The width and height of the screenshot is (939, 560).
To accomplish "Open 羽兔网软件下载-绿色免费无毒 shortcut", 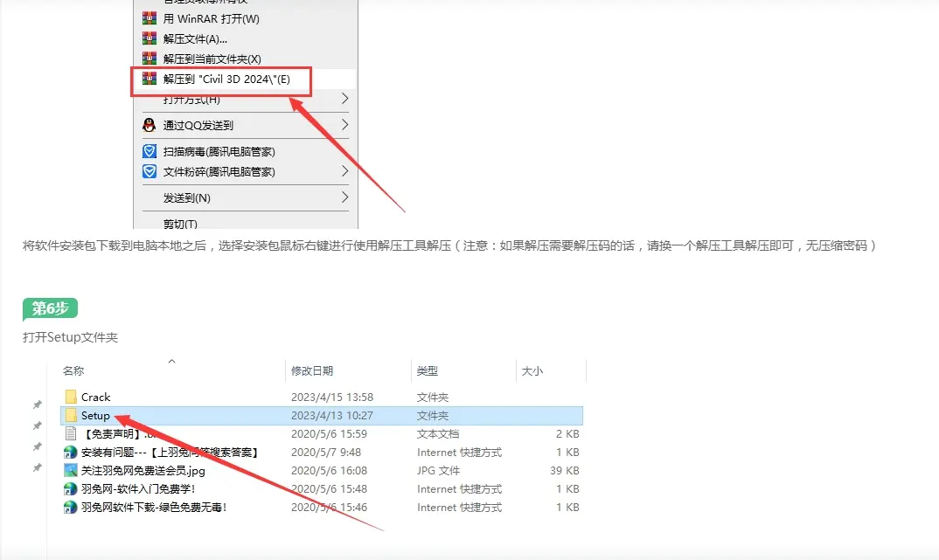I will (x=154, y=508).
